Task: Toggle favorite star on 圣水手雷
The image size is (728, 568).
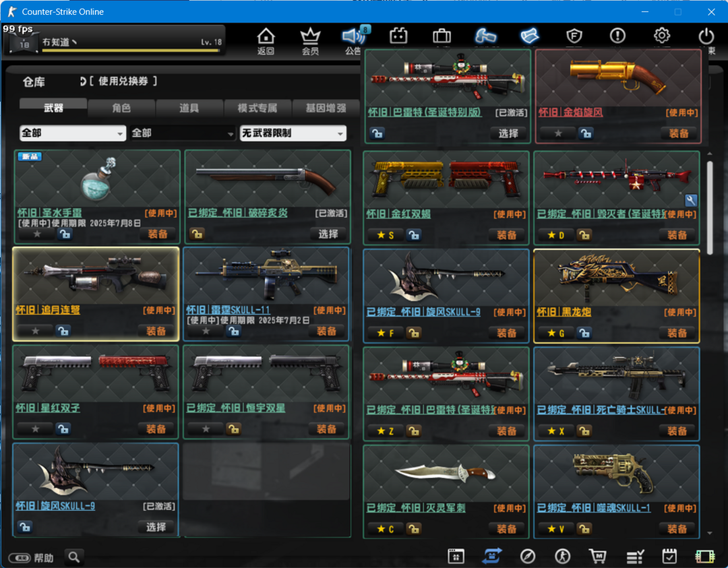Action: click(36, 234)
